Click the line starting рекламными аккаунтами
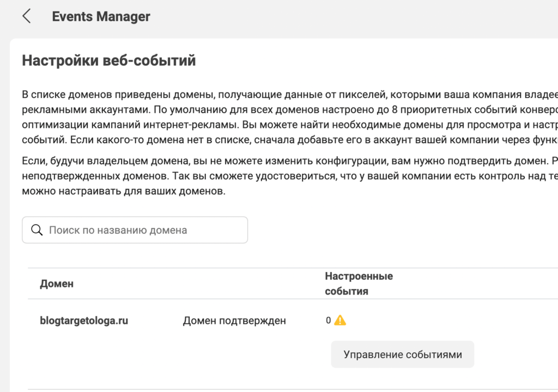 point(289,109)
